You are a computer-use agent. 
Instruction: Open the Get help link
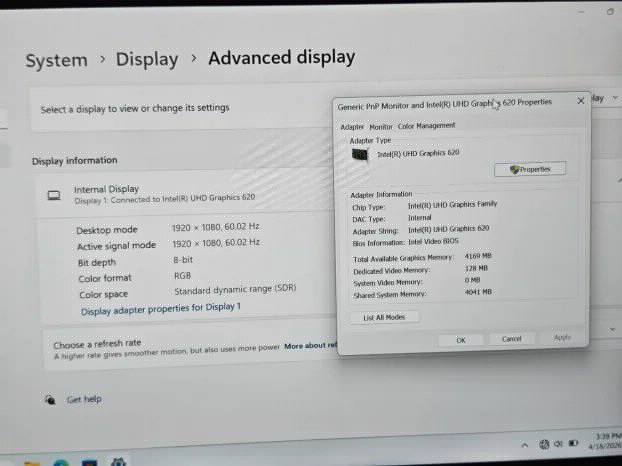coord(84,399)
